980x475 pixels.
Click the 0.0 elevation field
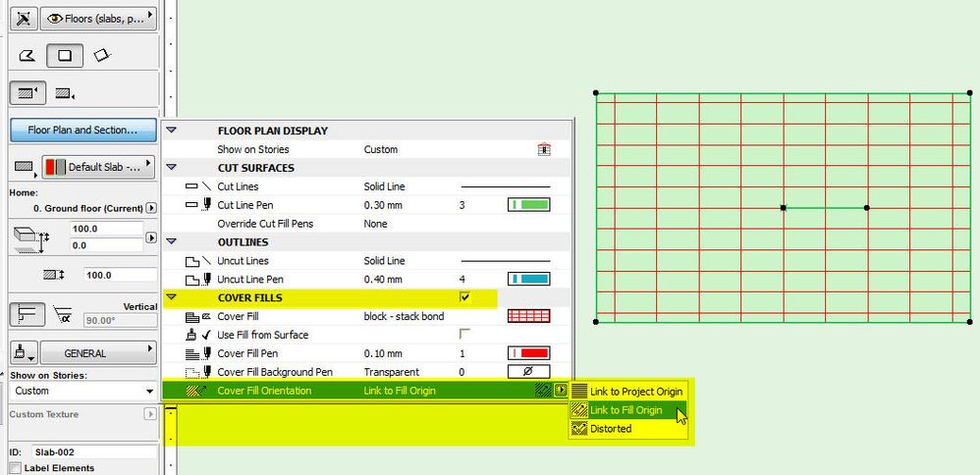(107, 245)
